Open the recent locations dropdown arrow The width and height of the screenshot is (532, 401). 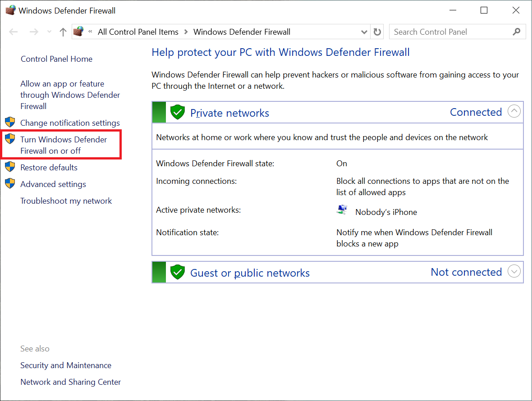(x=49, y=32)
